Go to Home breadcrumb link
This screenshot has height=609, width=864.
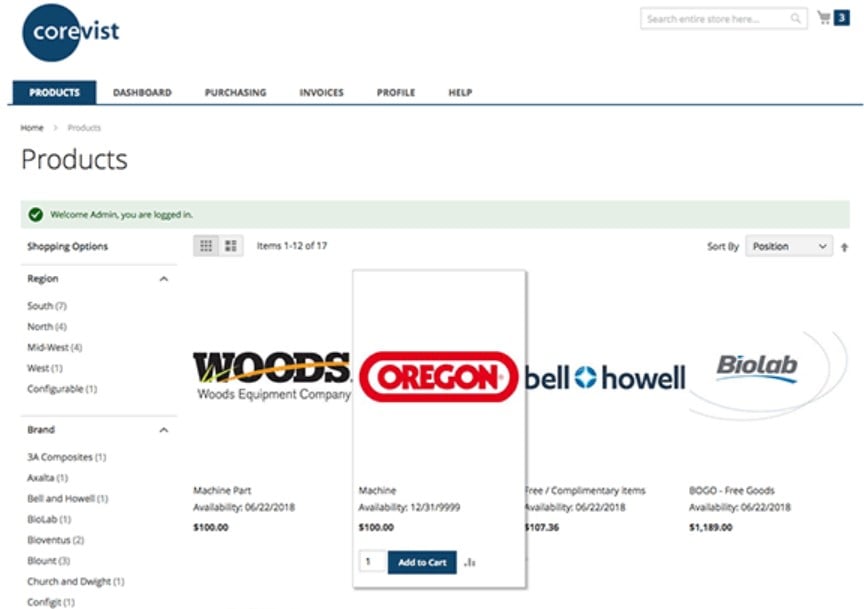click(x=32, y=128)
